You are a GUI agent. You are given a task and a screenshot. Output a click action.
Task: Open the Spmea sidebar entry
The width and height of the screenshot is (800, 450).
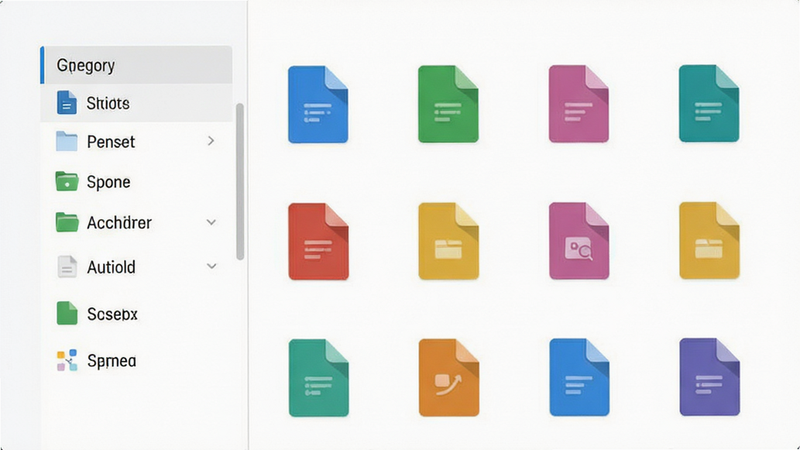pos(136,361)
